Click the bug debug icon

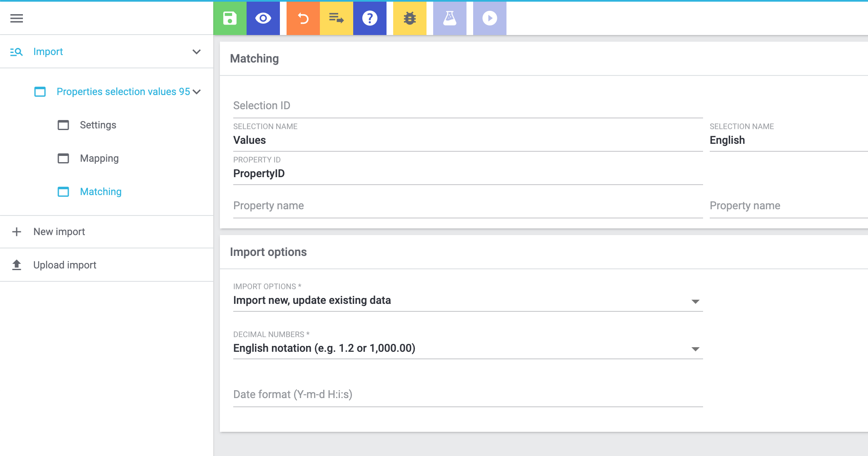pyautogui.click(x=409, y=18)
